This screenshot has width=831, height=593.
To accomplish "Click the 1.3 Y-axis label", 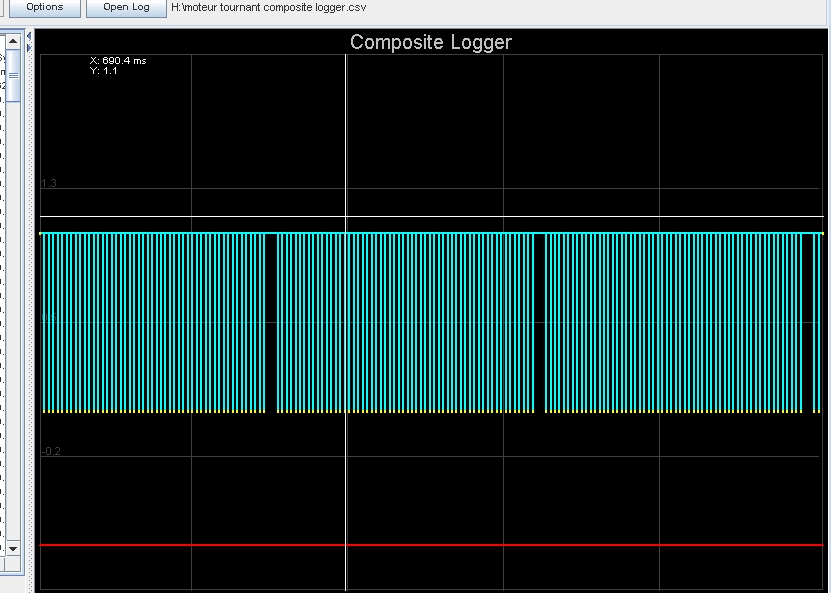I will click(x=49, y=183).
